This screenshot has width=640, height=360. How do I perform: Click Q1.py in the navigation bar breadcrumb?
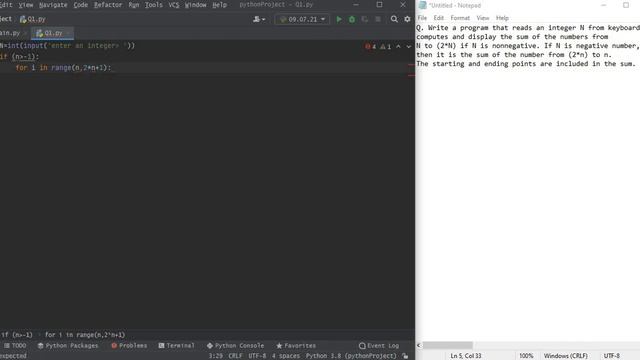[x=33, y=19]
